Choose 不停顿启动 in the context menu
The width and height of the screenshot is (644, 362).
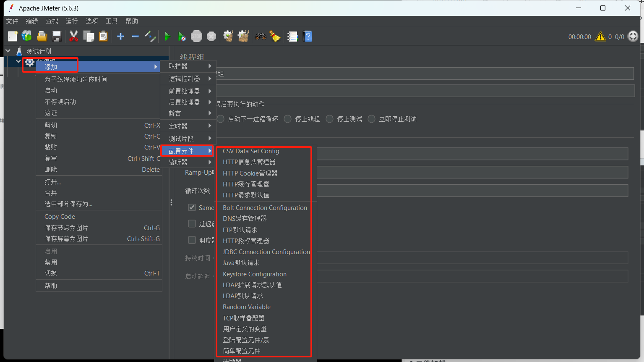point(99,102)
